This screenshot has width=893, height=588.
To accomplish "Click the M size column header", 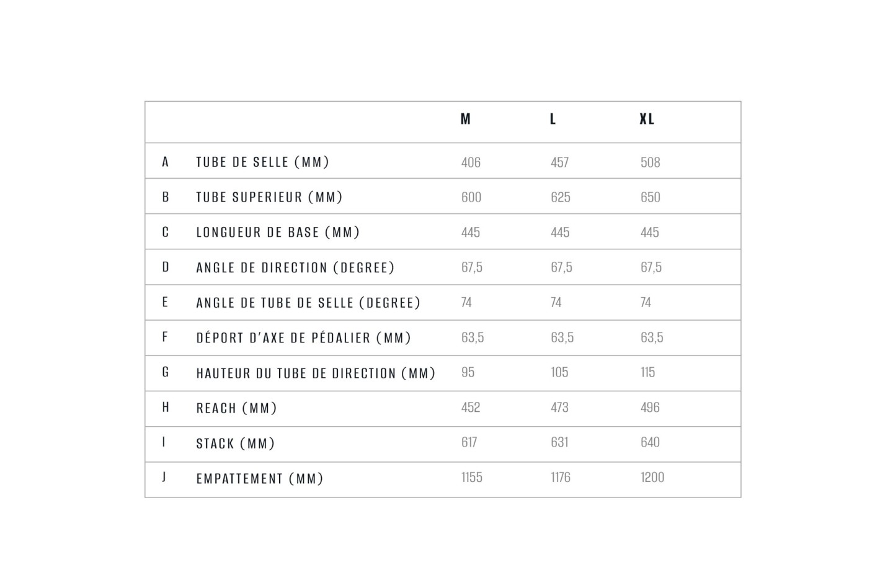I will coord(465,119).
